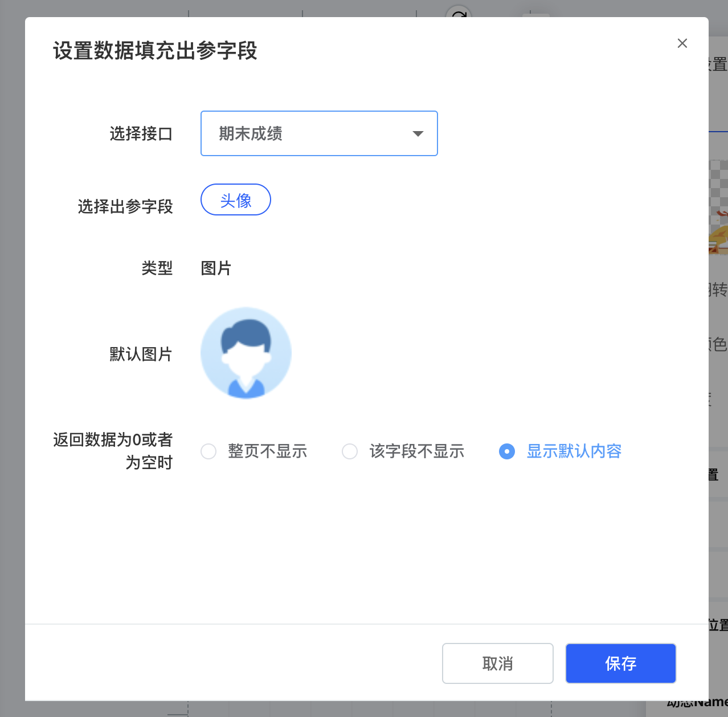This screenshot has width=728, height=717.
Task: Close the dialog with the X icon
Action: pos(682,43)
